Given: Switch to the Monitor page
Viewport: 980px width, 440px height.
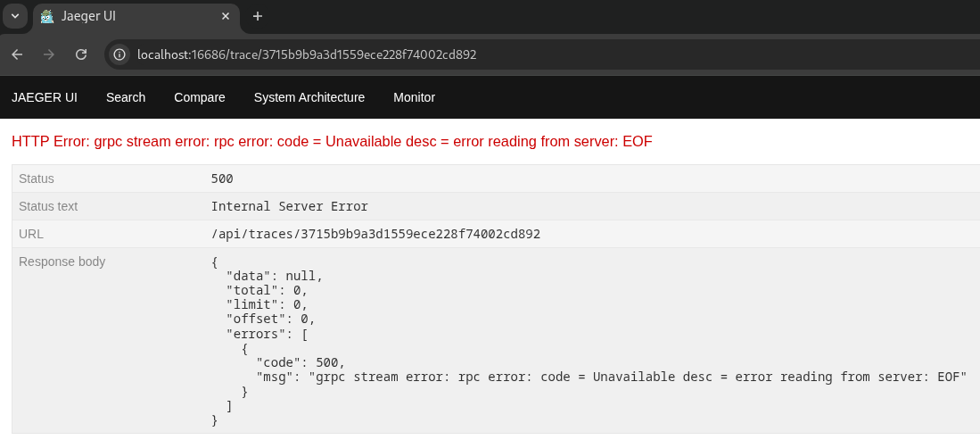Looking at the screenshot, I should [414, 97].
